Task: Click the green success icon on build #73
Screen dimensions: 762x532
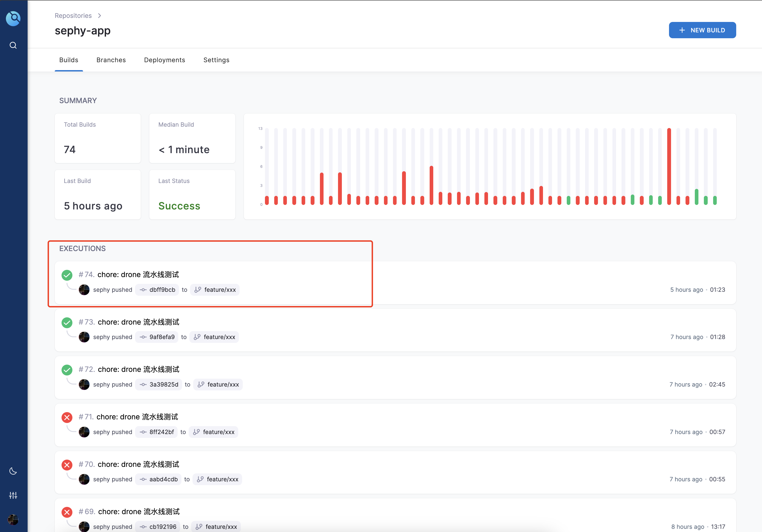Action: (67, 323)
